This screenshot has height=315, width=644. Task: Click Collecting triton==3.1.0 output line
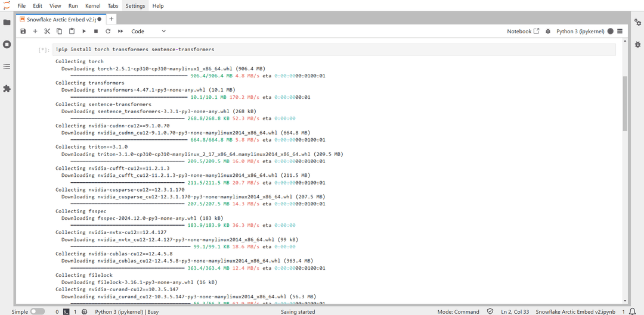92,147
